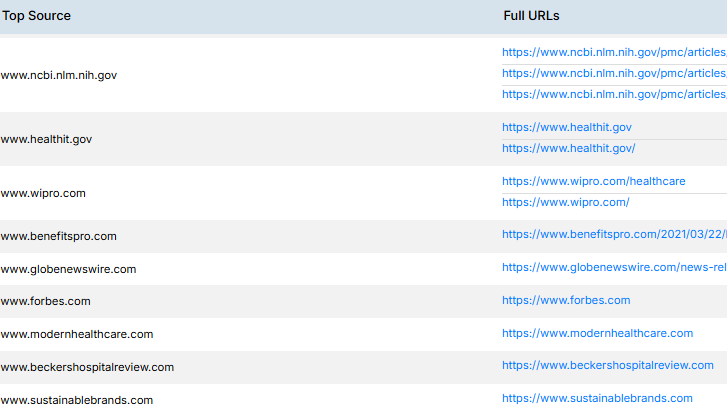Select the www.benefitspro.com source cell
The width and height of the screenshot is (727, 413).
click(59, 236)
